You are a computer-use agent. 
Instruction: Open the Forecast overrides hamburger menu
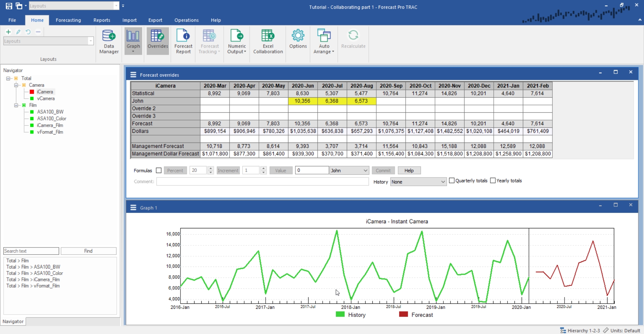click(133, 75)
